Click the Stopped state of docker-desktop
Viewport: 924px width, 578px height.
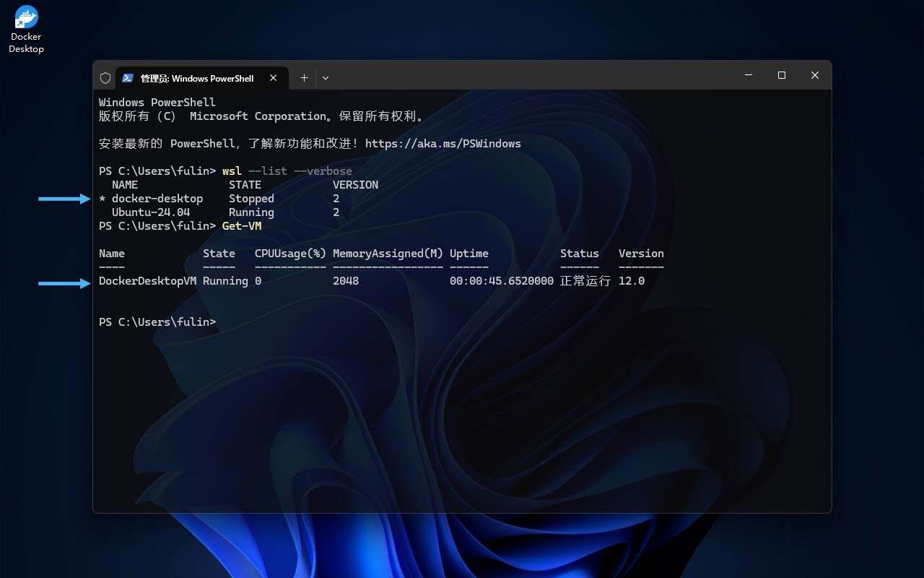point(251,199)
